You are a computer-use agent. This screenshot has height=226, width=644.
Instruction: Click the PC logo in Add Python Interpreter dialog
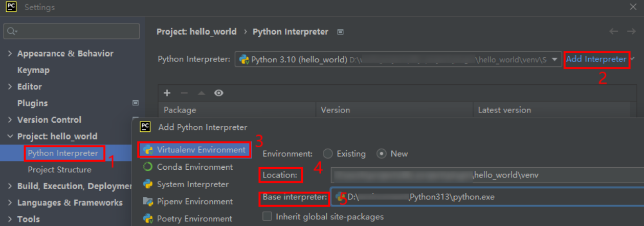click(x=145, y=127)
